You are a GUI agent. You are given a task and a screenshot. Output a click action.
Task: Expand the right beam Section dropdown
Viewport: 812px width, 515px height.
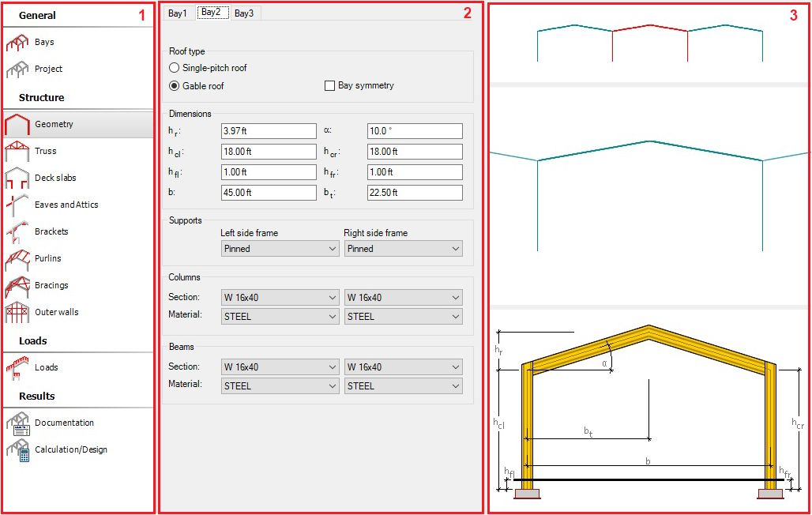pos(404,367)
